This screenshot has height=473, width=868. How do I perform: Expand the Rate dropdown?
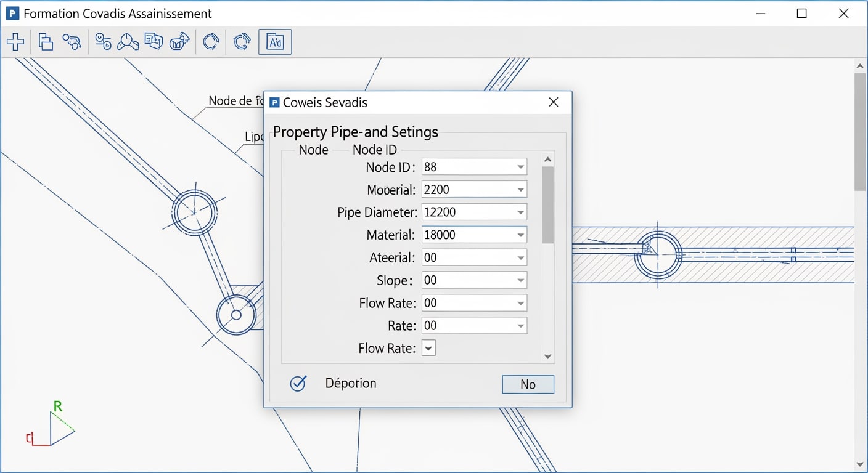(475, 326)
